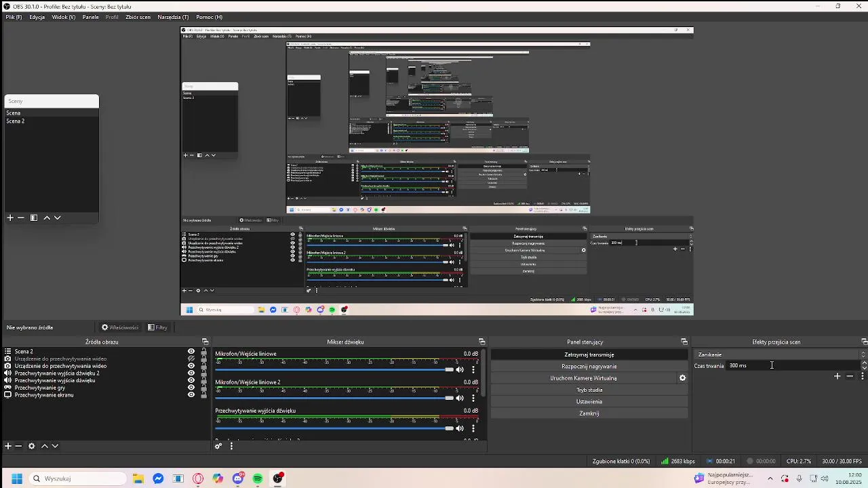Open source properties gear in Źródła obrazu toolbar
This screenshot has width=868, height=488.
coord(31,446)
